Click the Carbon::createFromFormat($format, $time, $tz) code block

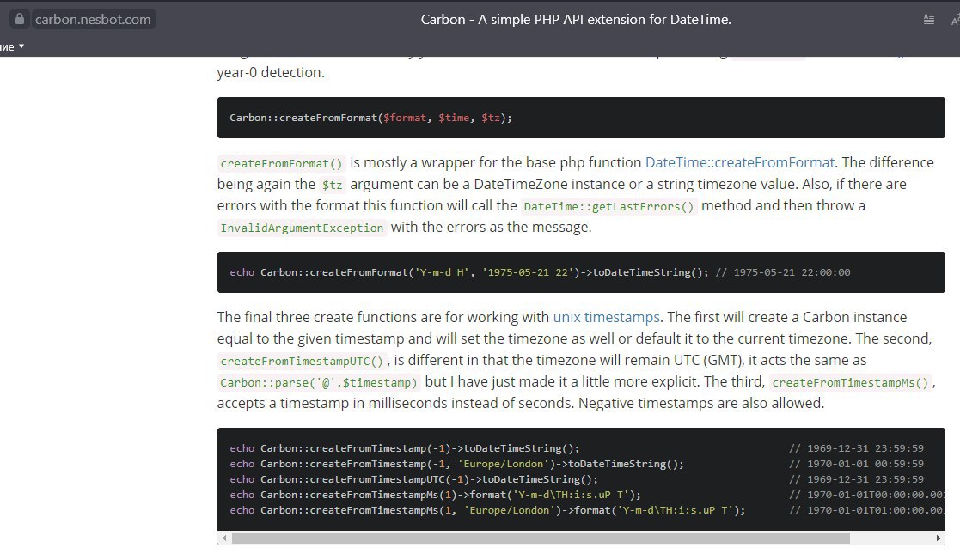point(370,118)
